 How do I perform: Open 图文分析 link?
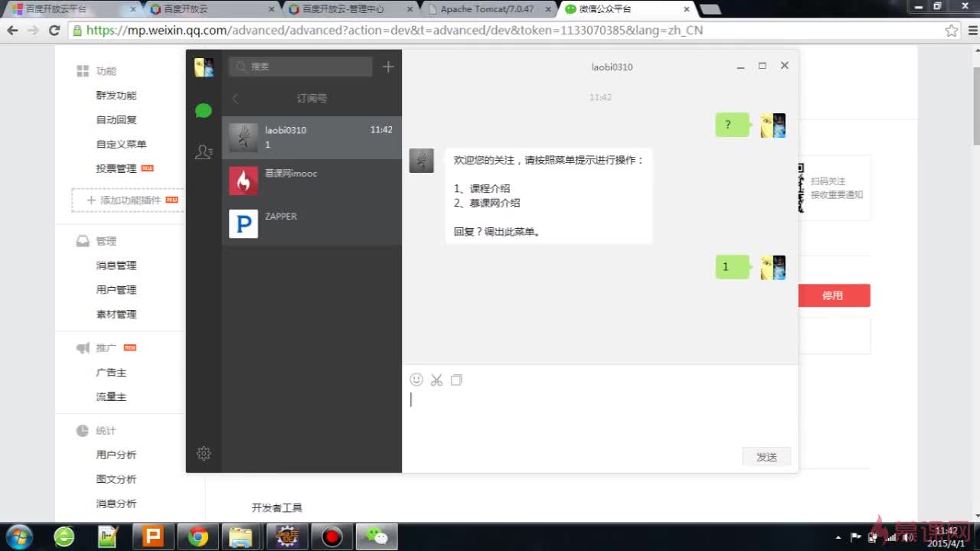[x=116, y=480]
